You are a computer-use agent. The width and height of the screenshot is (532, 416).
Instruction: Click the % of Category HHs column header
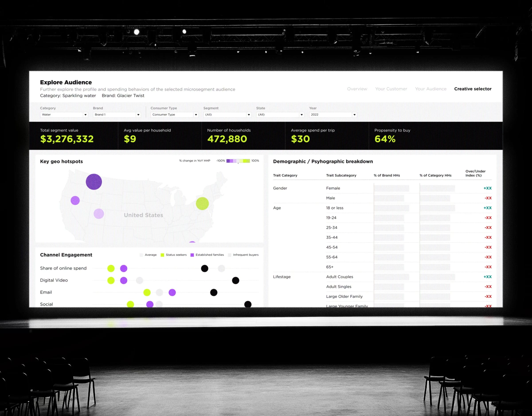pos(436,175)
